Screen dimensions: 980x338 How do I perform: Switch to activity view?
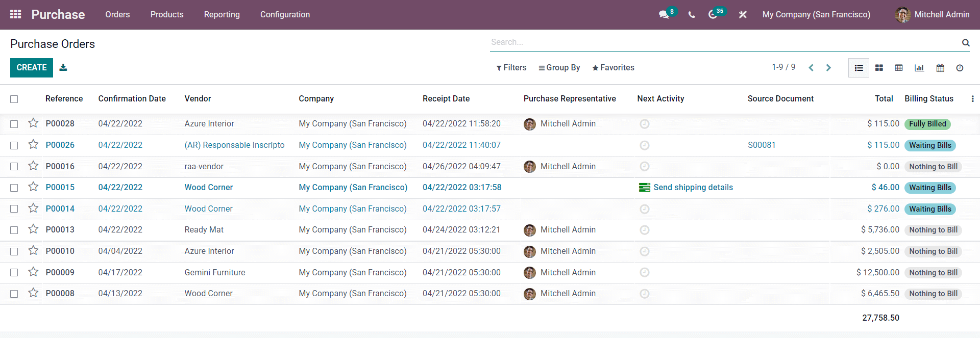[960, 68]
